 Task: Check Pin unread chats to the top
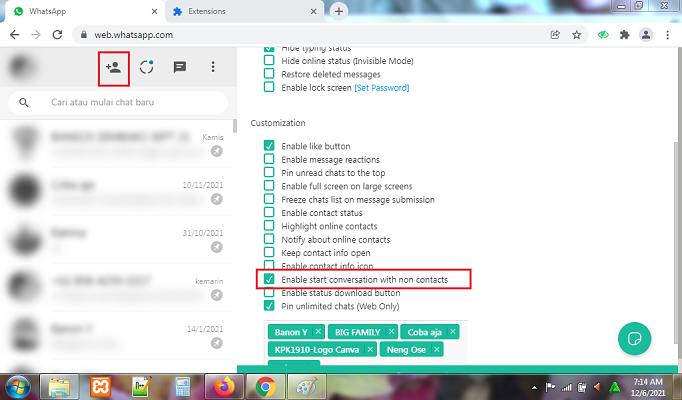tap(269, 172)
